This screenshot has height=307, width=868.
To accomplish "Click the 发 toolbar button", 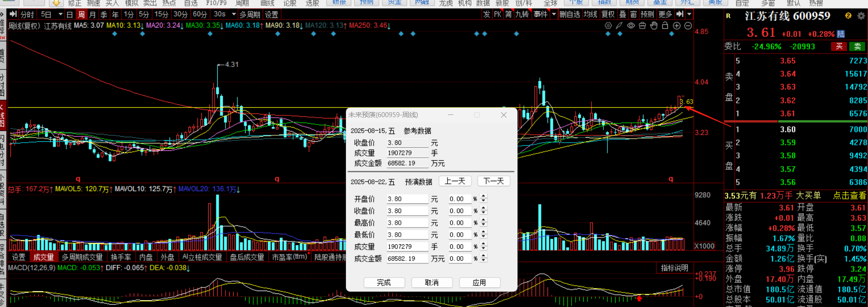I will tap(487, 14).
